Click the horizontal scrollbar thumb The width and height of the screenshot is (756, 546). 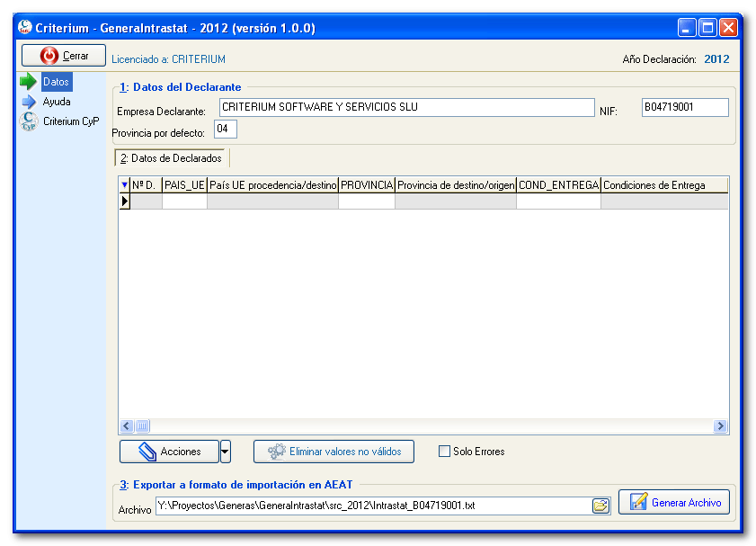pos(142,425)
